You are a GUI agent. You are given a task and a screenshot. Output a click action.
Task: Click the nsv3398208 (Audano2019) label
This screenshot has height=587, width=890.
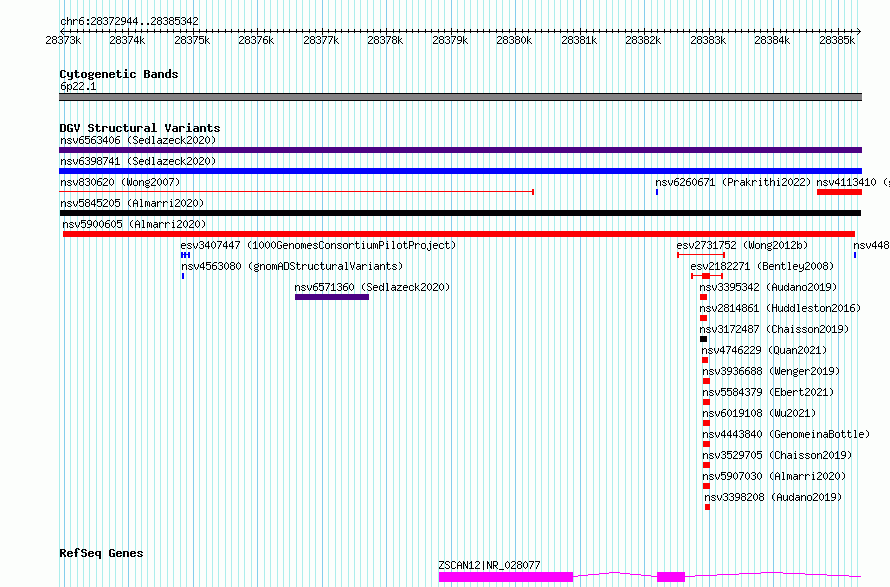tap(773, 497)
